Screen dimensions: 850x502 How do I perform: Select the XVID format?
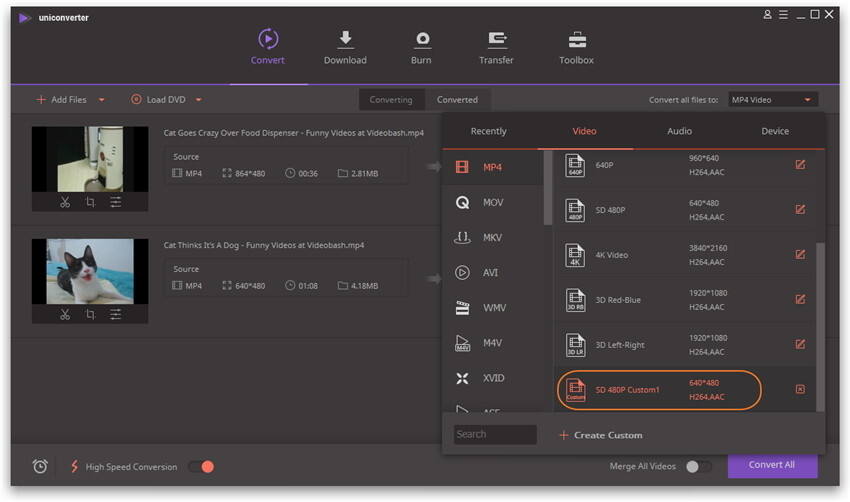pyautogui.click(x=492, y=378)
